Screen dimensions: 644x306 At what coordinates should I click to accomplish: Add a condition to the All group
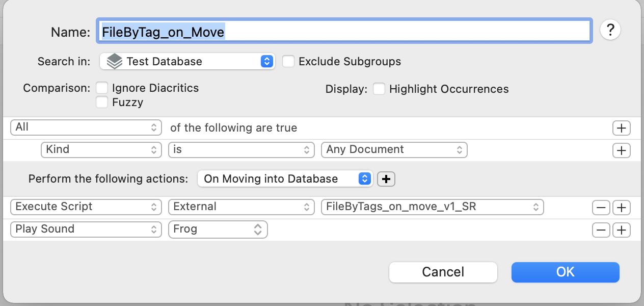click(621, 128)
